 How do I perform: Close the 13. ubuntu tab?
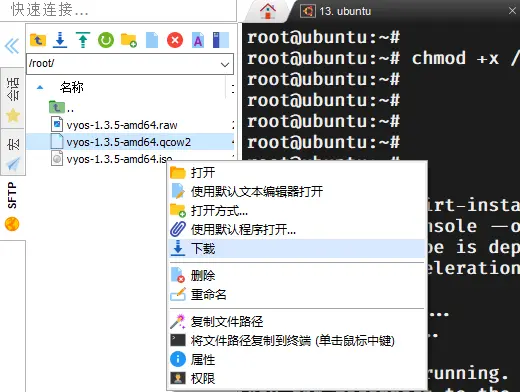(x=512, y=11)
